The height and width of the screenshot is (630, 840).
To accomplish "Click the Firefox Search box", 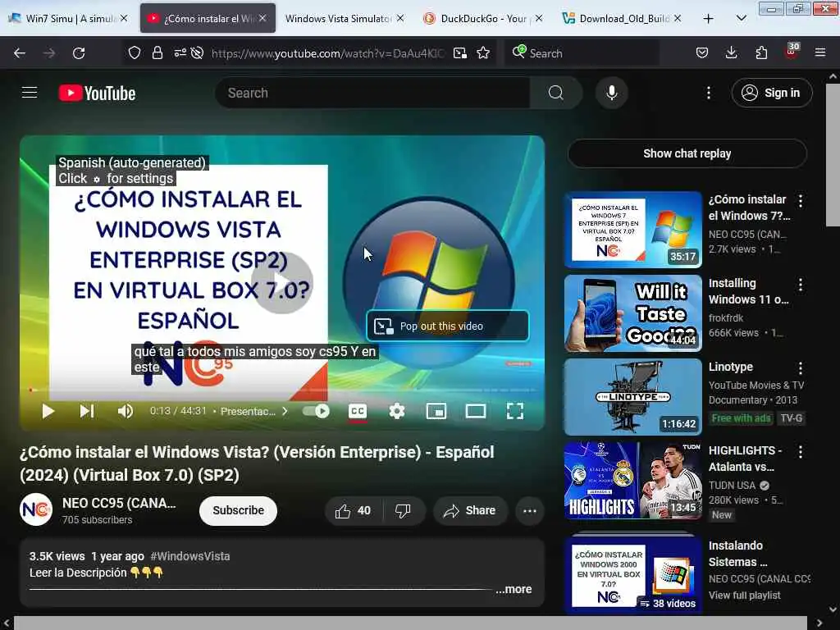I will point(582,53).
